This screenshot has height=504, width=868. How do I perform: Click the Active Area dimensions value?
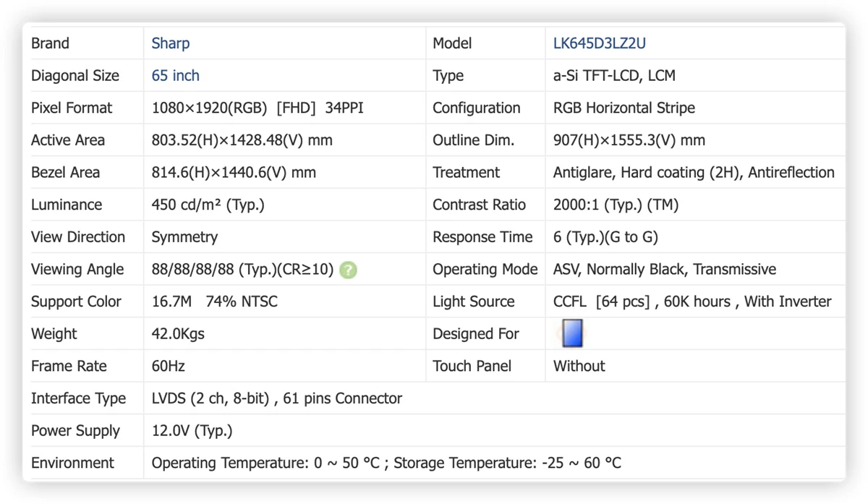tap(242, 140)
